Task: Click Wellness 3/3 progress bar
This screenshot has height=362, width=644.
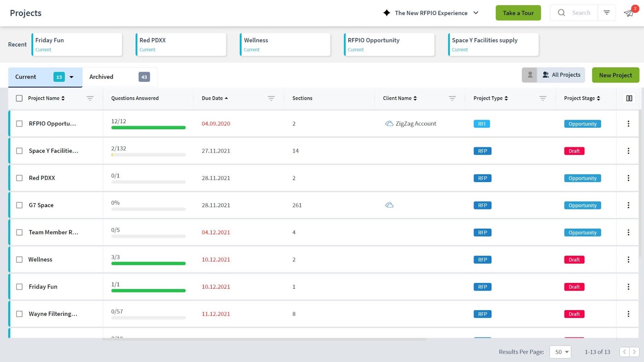Action: tap(148, 263)
